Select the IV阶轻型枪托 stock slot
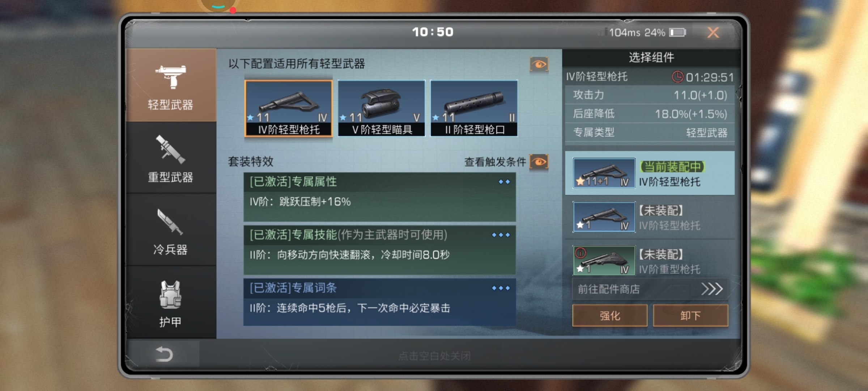 click(289, 108)
